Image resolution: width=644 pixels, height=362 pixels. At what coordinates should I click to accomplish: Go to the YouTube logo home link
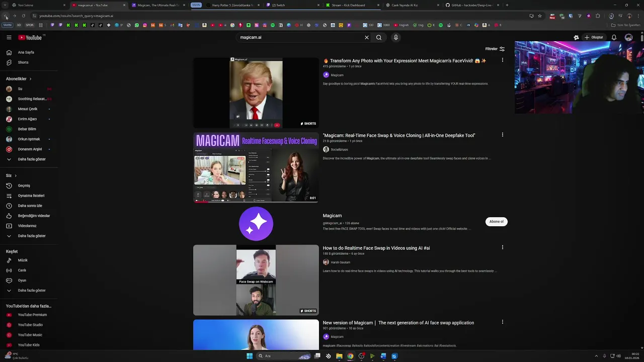(30, 37)
